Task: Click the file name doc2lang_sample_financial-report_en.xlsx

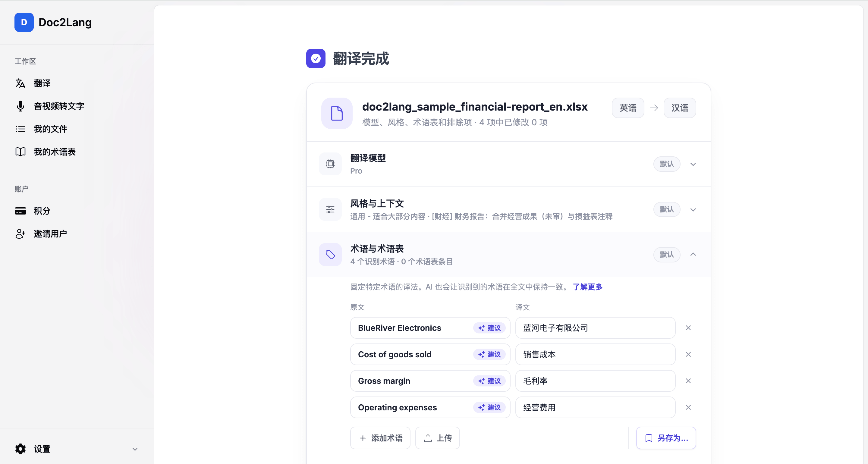Action: tap(475, 107)
